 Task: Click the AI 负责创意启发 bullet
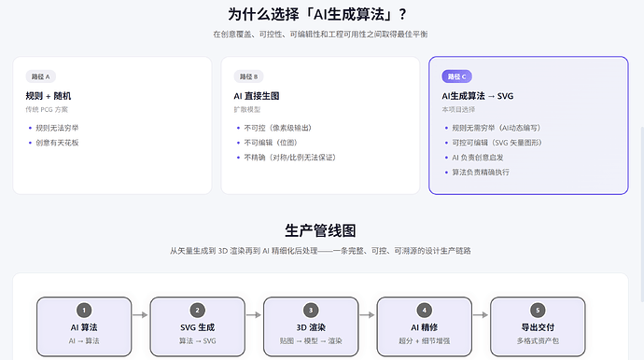[x=478, y=158]
